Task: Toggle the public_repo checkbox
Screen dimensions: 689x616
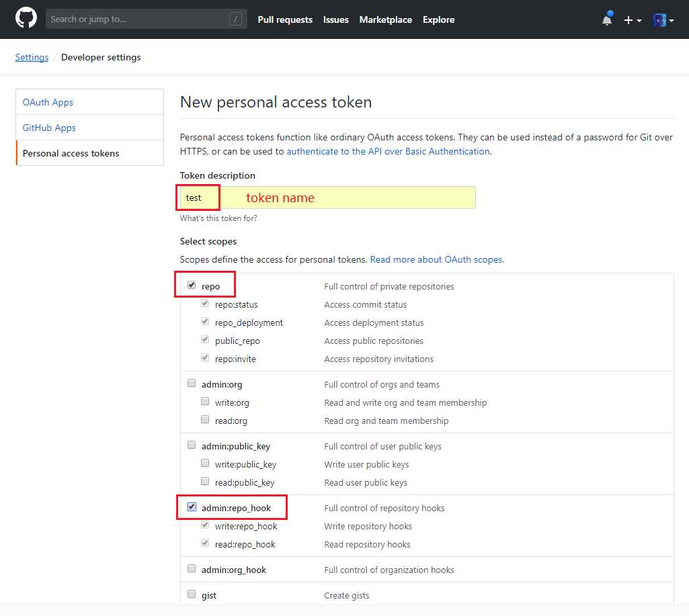Action: click(205, 339)
